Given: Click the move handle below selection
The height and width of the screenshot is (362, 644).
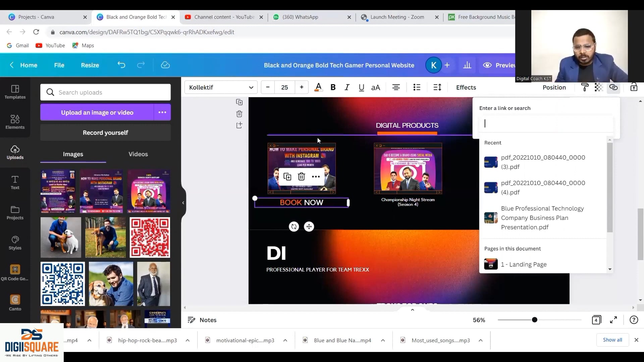Looking at the screenshot, I should point(309,227).
